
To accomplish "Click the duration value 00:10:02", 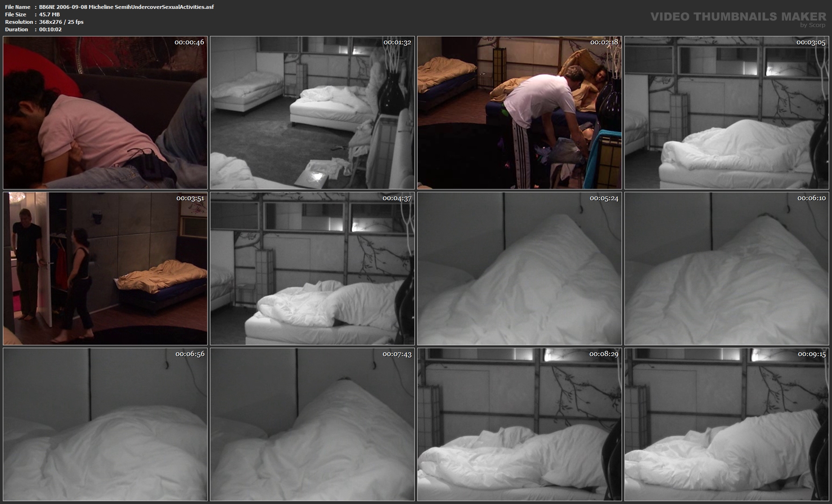I will [50, 29].
